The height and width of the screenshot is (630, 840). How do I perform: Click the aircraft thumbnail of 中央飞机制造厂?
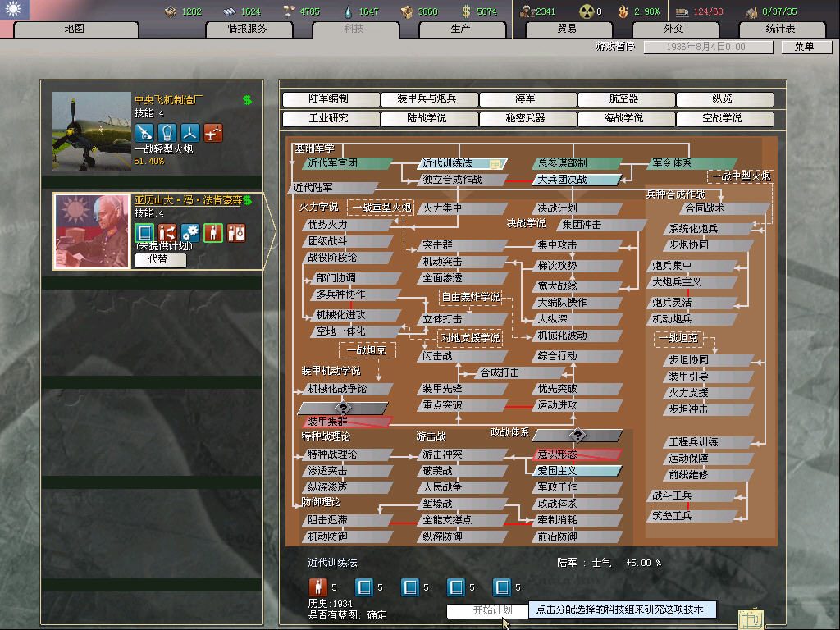tap(92, 131)
